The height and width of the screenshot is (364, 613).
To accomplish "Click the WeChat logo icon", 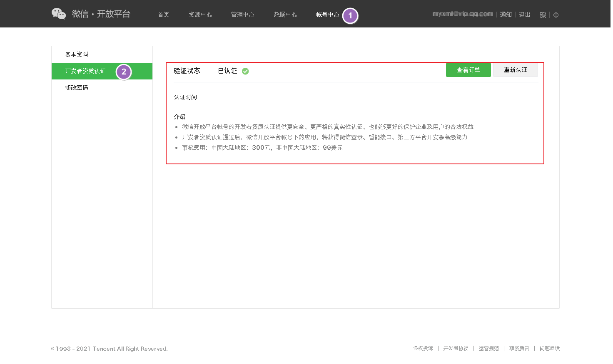I will pyautogui.click(x=59, y=14).
